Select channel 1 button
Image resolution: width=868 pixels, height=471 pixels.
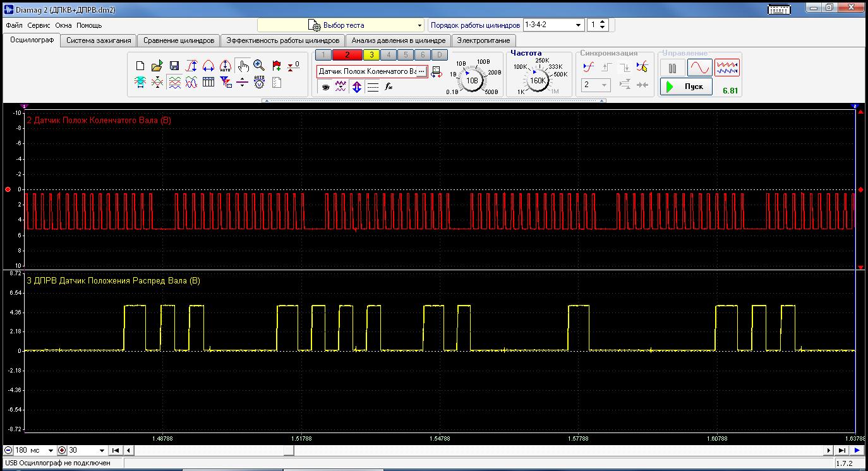pyautogui.click(x=323, y=55)
